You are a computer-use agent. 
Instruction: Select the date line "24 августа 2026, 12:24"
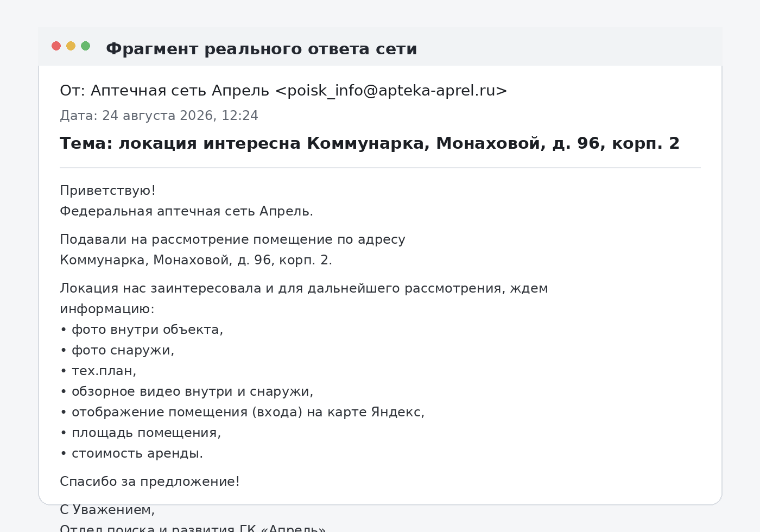159,116
